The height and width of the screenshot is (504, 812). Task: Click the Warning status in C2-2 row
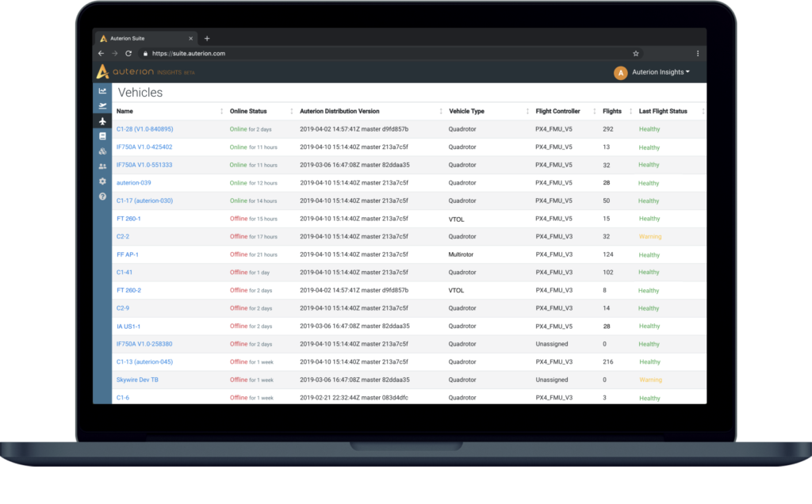point(650,236)
